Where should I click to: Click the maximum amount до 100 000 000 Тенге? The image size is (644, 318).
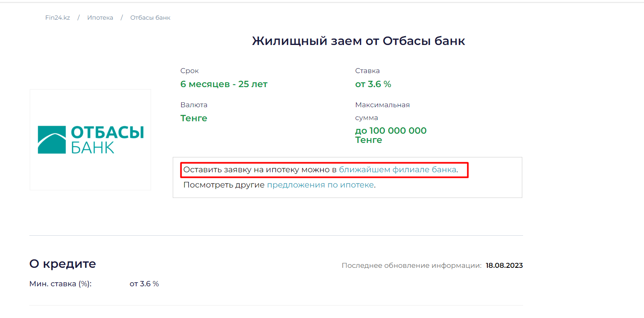tap(391, 135)
